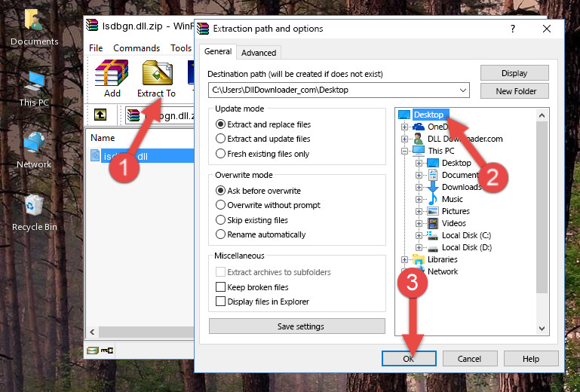Expand the Documents tree node
Screen dimensions: 580x392
tap(419, 175)
